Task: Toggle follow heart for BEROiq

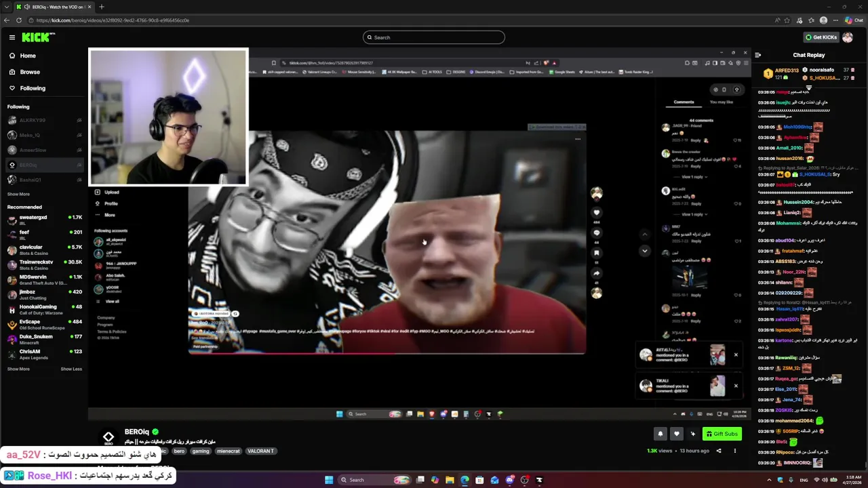Action: 676,434
